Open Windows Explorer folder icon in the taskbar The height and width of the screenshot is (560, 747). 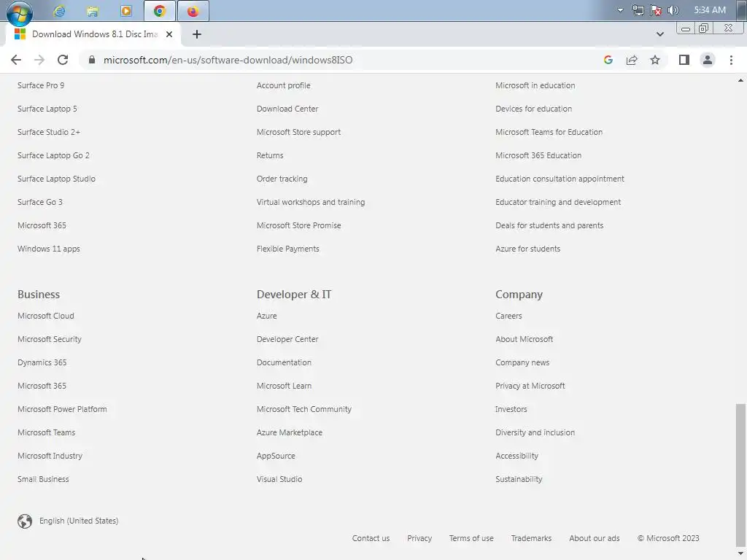coord(93,11)
